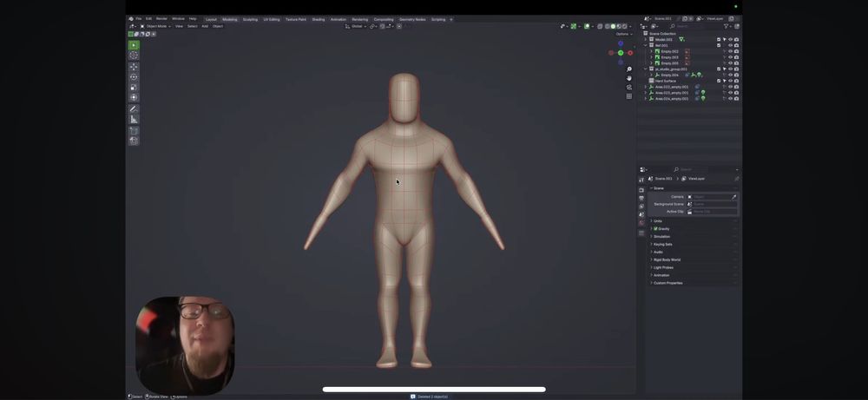This screenshot has height=400, width=868.
Task: Hide Ref.001 collection with eye icon
Action: (x=730, y=45)
